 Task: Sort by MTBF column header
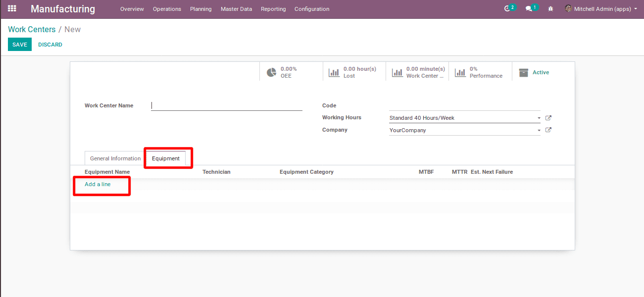tap(426, 172)
